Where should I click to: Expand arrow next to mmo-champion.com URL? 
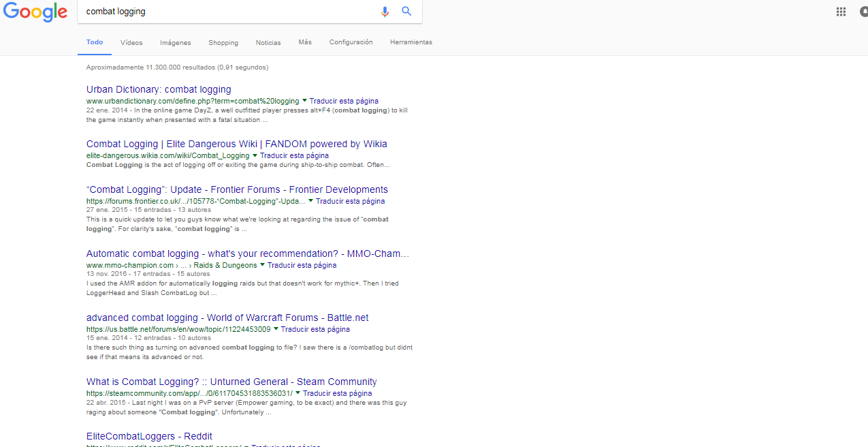click(x=262, y=265)
